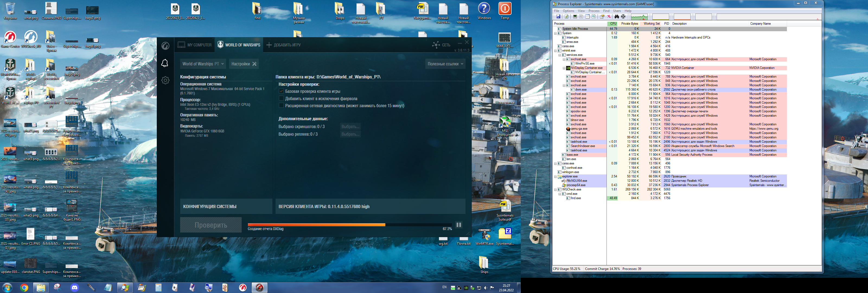868x293 pixels.
Task: Open WinMTR.exe desktop icon
Action: click(x=484, y=237)
